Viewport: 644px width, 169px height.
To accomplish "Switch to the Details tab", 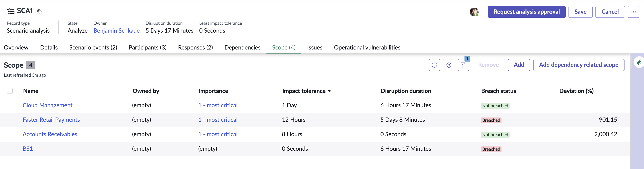I will [49, 47].
